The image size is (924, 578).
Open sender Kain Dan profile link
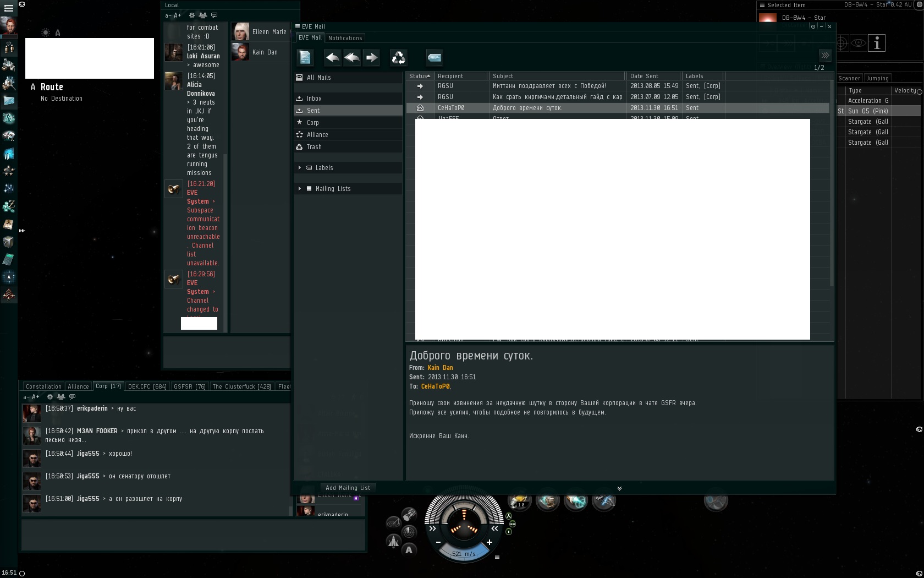point(440,368)
